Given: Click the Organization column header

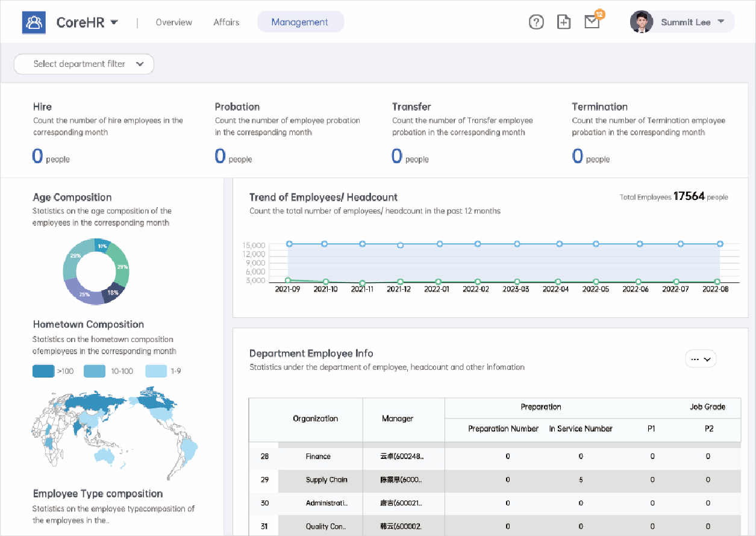Looking at the screenshot, I should click(x=315, y=419).
